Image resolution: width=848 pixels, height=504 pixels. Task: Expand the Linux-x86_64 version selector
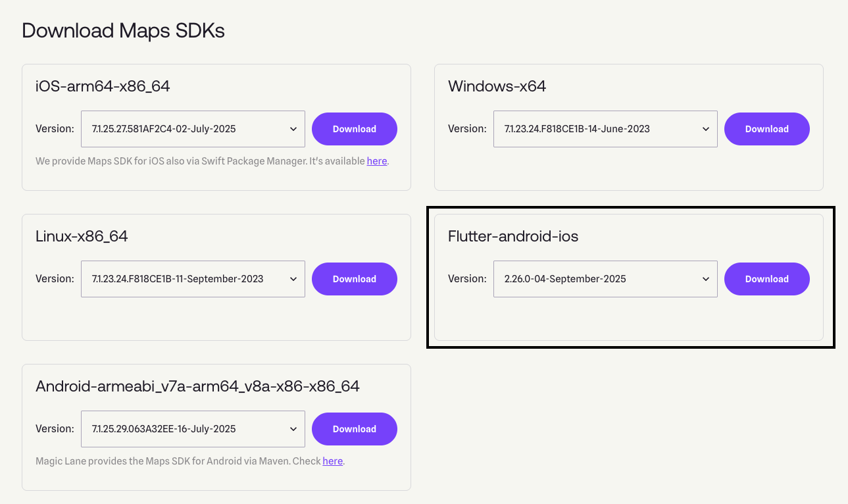point(193,279)
